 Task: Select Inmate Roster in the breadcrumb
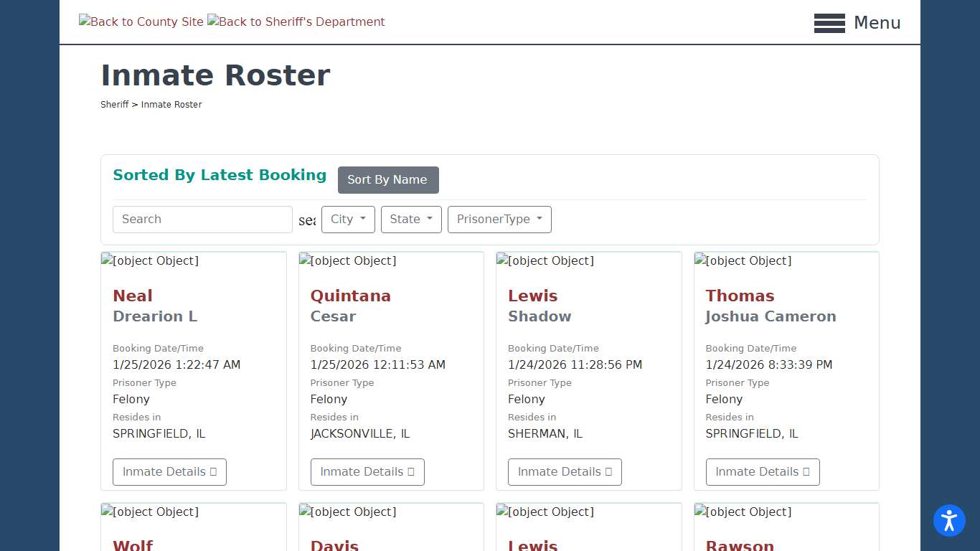point(171,104)
